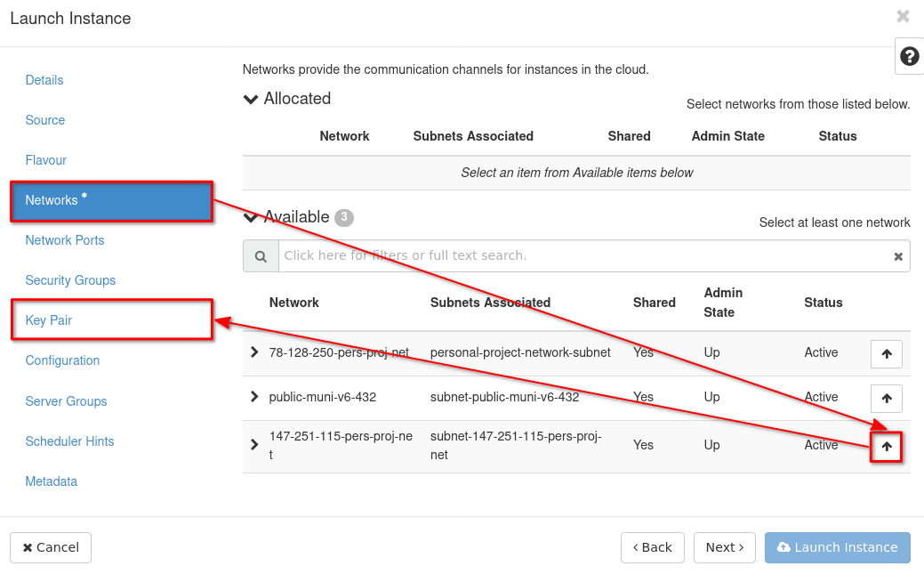924x574 pixels.
Task: Click the Back button
Action: (652, 547)
